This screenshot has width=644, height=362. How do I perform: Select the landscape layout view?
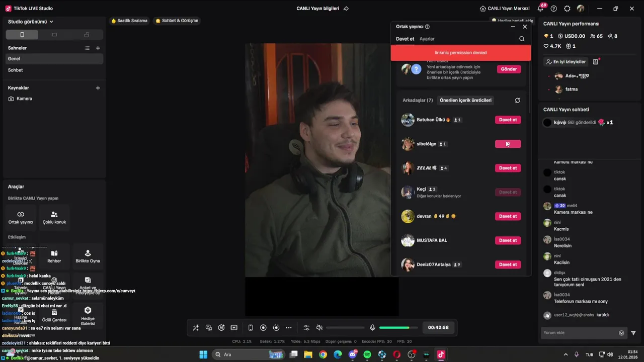[x=54, y=35]
